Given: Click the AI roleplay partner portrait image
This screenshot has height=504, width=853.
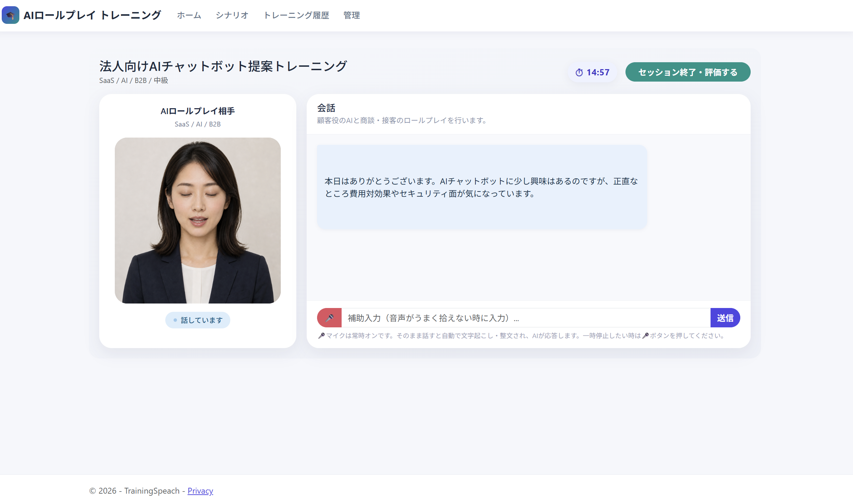Looking at the screenshot, I should 198,221.
